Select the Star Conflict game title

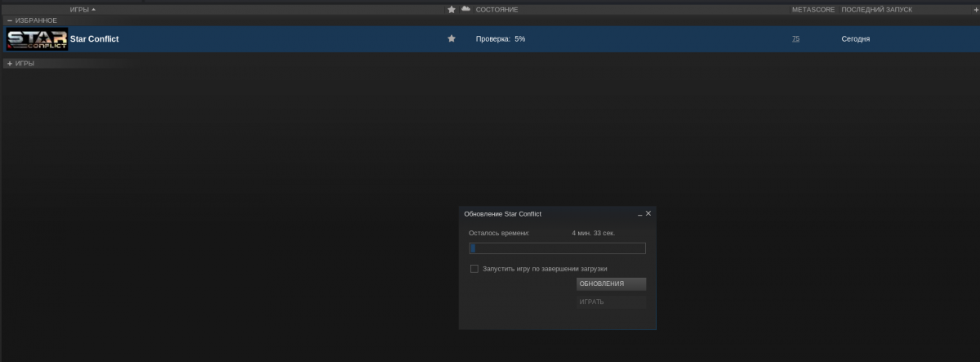click(x=95, y=39)
